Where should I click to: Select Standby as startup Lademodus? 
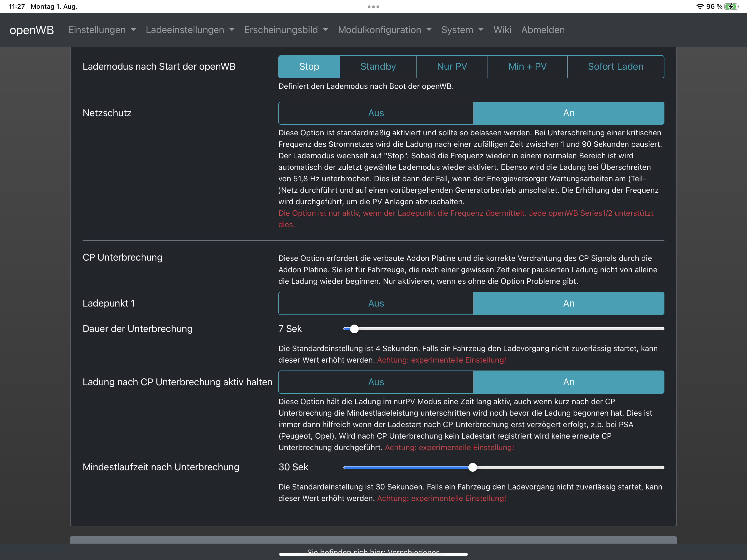[x=378, y=66]
